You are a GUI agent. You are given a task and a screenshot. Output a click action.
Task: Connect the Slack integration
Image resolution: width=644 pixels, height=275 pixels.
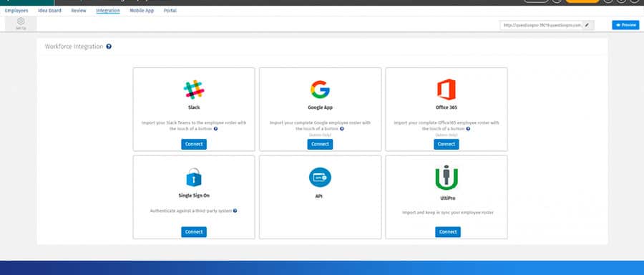(x=194, y=144)
